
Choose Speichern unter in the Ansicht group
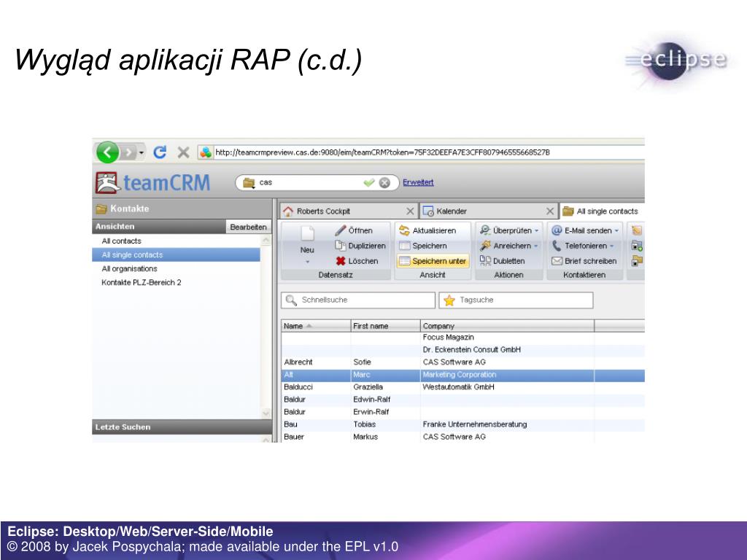pyautogui.click(x=433, y=261)
